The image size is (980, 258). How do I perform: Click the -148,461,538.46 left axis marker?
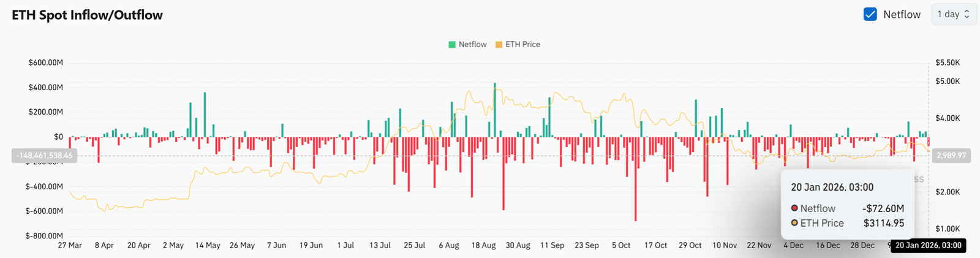point(45,156)
